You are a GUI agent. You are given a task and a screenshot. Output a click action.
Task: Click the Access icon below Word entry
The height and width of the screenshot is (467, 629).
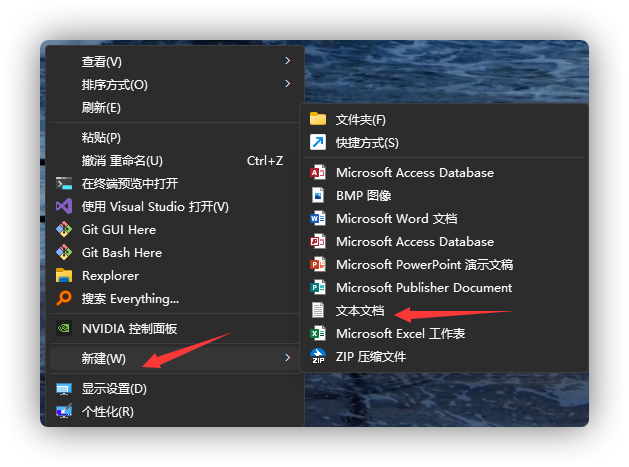pyautogui.click(x=318, y=242)
